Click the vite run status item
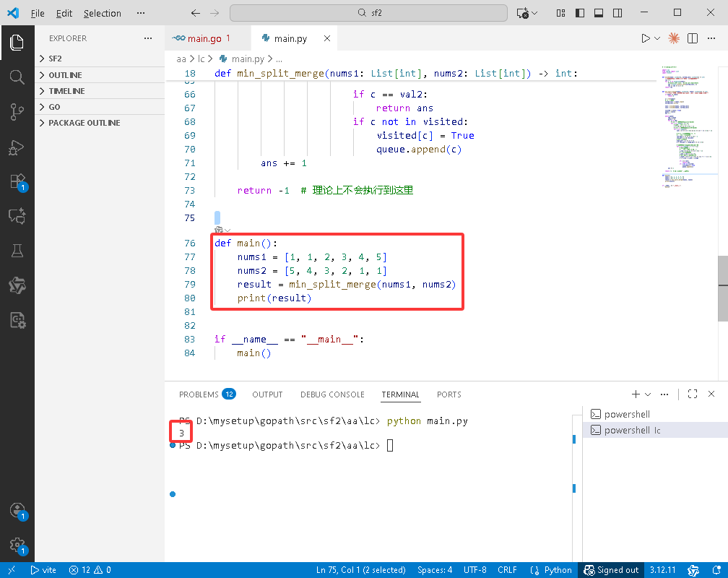The image size is (728, 578). pos(43,570)
